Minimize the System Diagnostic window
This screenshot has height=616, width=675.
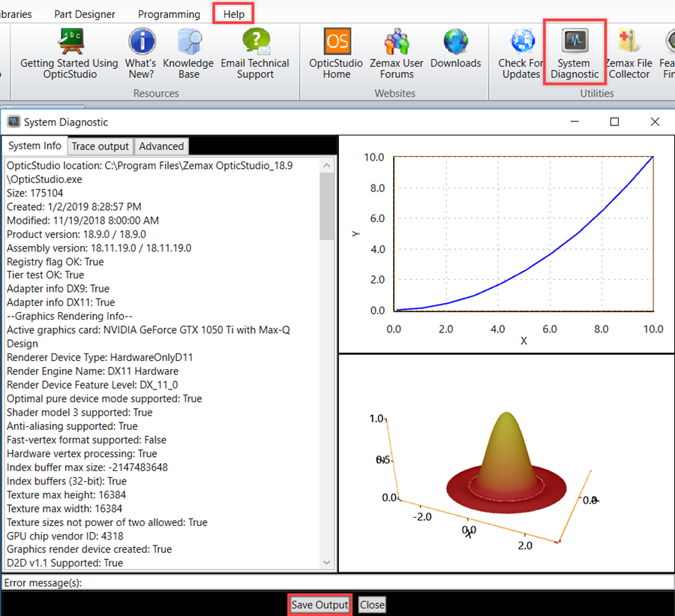[x=574, y=122]
